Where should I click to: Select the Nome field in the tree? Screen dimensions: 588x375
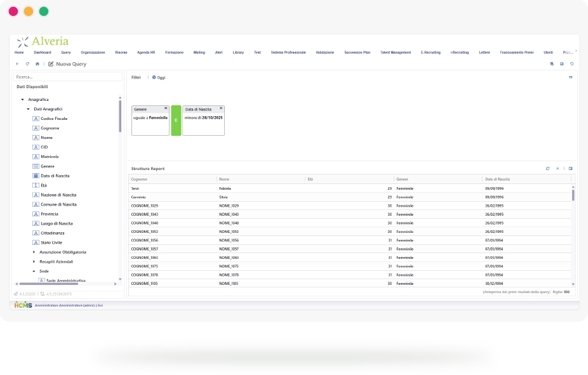(46, 138)
